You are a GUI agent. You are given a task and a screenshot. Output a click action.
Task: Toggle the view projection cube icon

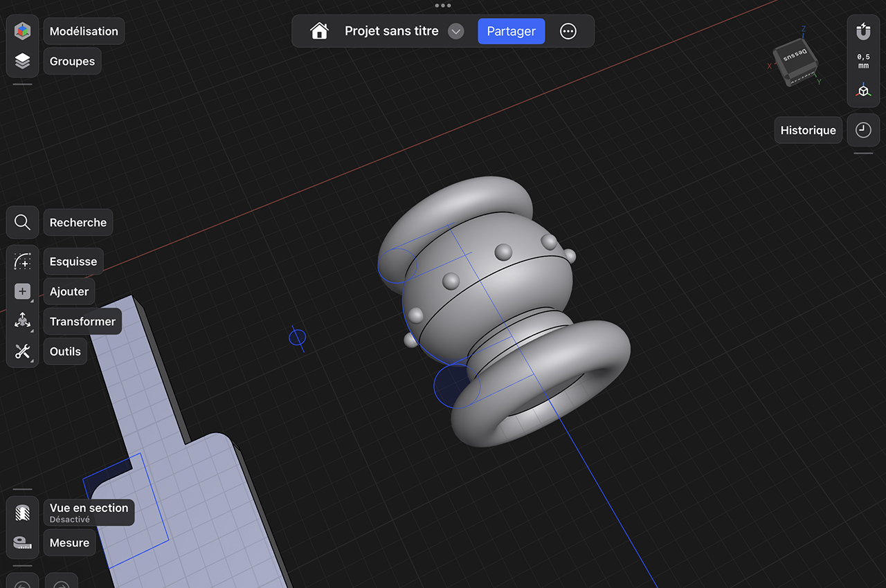tap(863, 91)
